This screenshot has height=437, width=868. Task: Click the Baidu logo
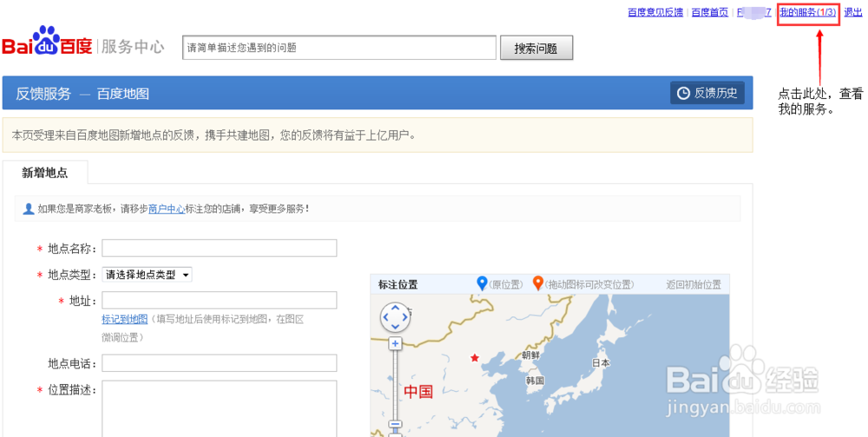[48, 41]
